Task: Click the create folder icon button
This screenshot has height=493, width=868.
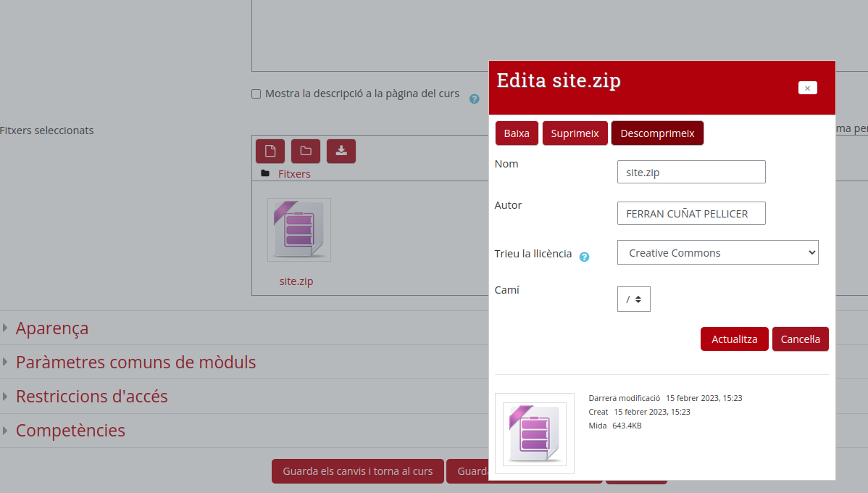Action: pos(306,151)
